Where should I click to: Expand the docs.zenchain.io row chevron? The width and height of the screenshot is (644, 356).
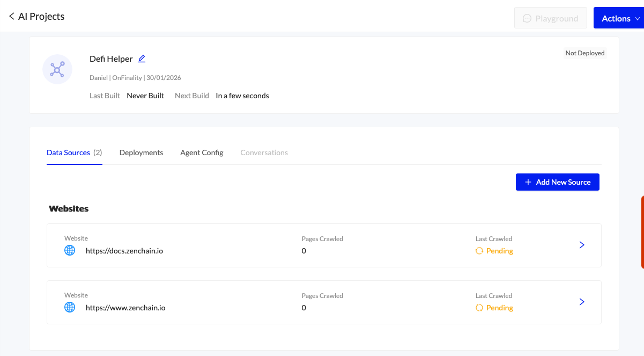582,245
